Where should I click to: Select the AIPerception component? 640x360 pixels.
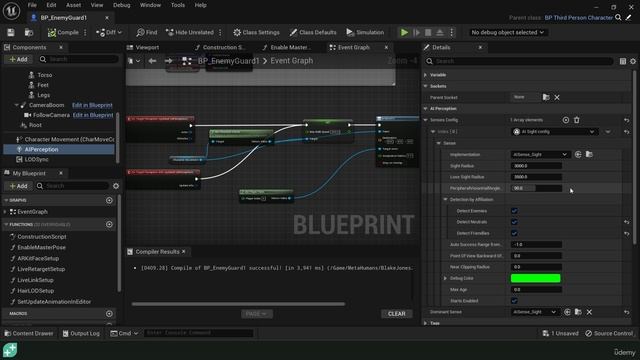(x=59, y=149)
